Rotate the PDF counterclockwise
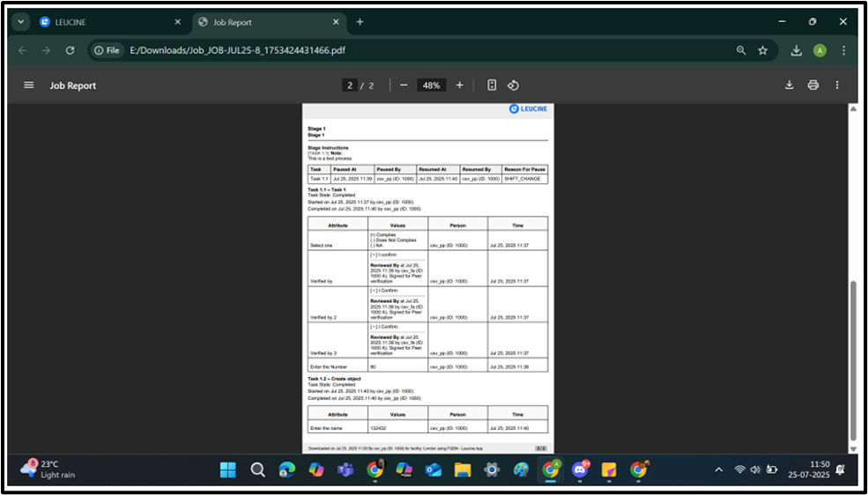The width and height of the screenshot is (868, 495). 513,85
